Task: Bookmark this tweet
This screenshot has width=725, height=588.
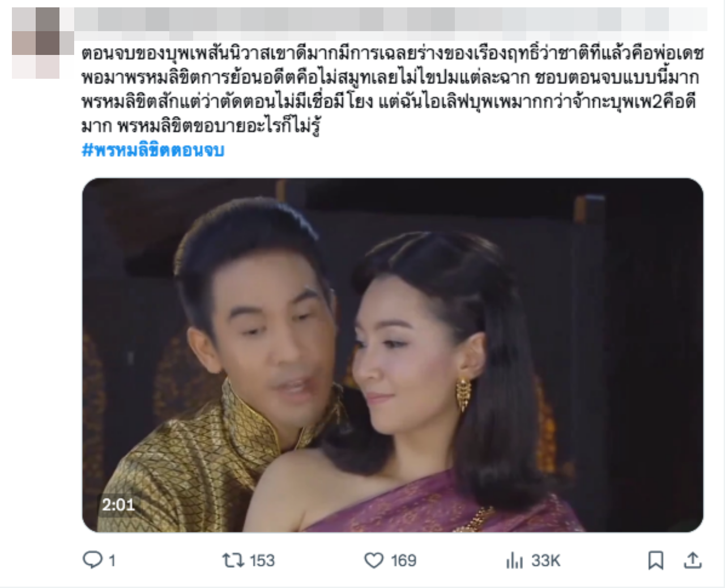Action: click(x=656, y=560)
